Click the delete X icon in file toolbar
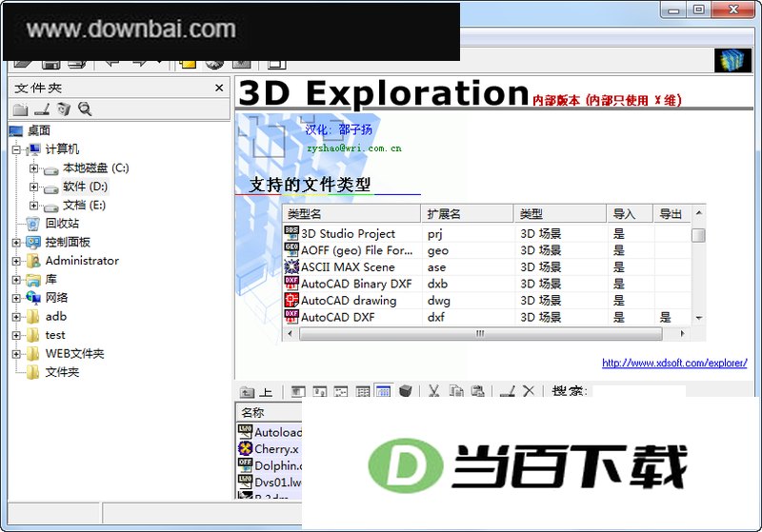 [x=529, y=391]
